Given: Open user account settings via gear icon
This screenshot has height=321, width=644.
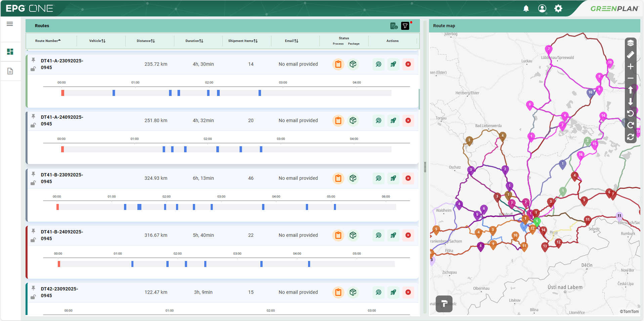Looking at the screenshot, I should tap(558, 8).
